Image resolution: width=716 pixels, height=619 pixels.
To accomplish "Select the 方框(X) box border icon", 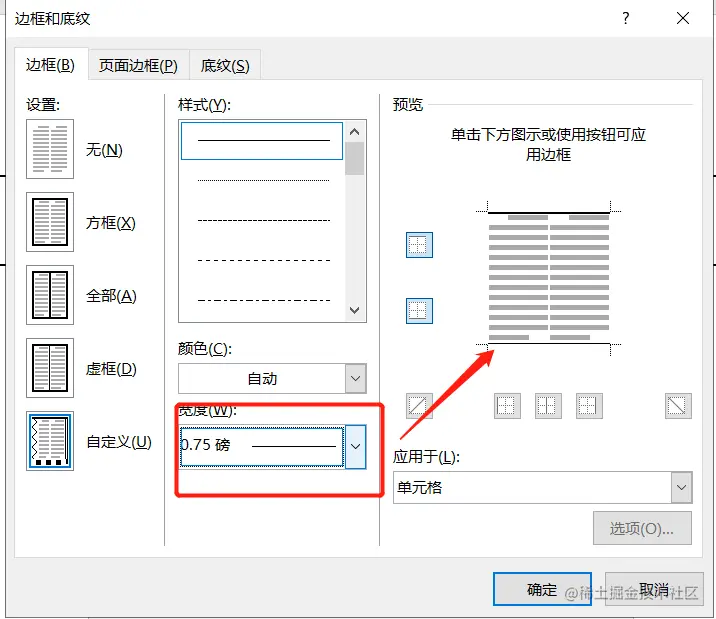I will pyautogui.click(x=50, y=222).
